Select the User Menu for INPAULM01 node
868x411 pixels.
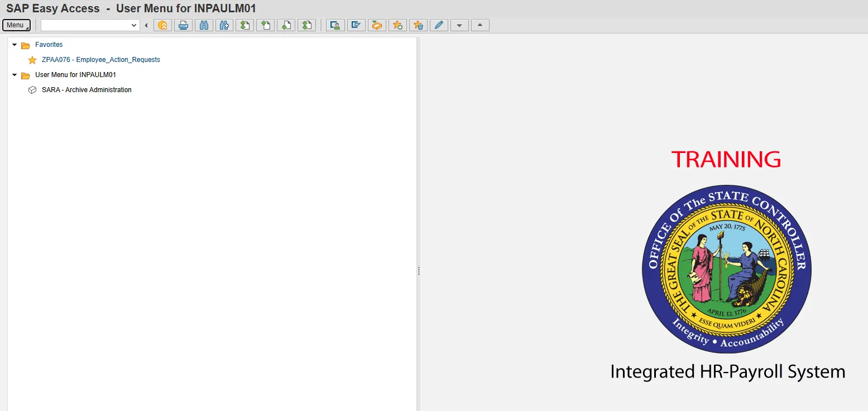[x=75, y=75]
